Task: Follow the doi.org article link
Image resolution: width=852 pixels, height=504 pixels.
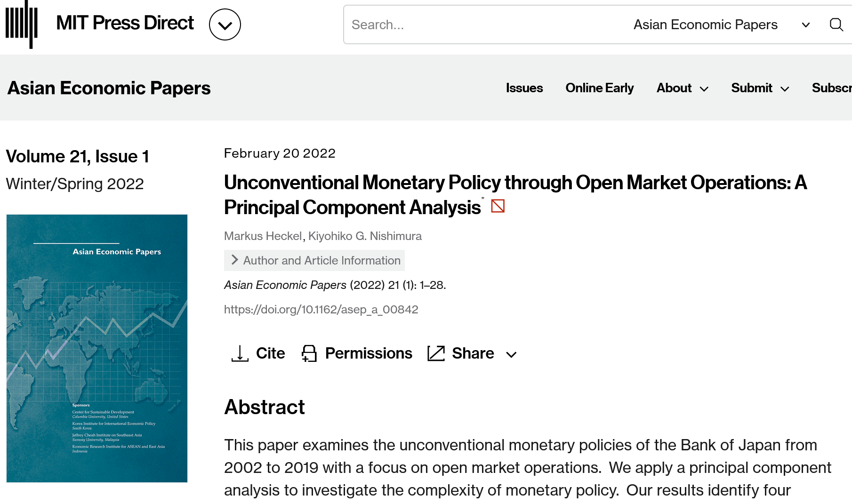Action: (321, 309)
